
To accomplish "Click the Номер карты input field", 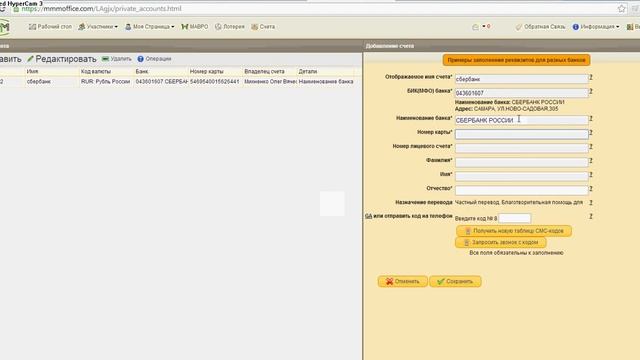I will (521, 134).
